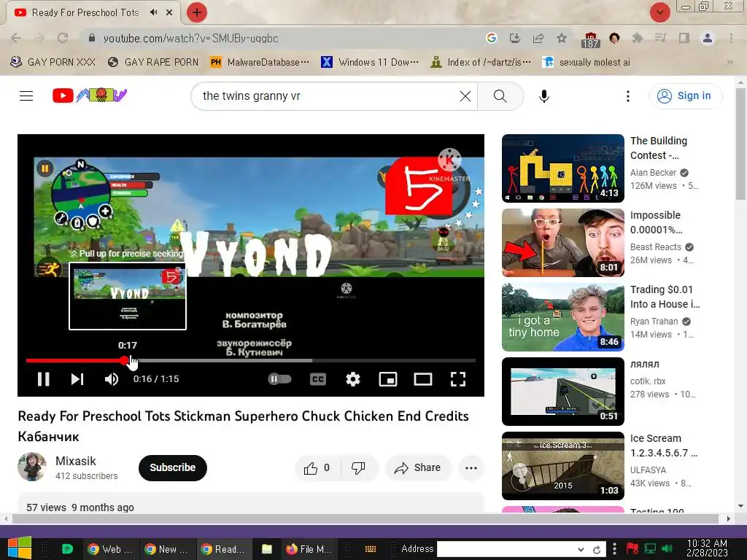Close the Ready For Preschool Tots tab
This screenshot has width=747, height=560.
169,13
